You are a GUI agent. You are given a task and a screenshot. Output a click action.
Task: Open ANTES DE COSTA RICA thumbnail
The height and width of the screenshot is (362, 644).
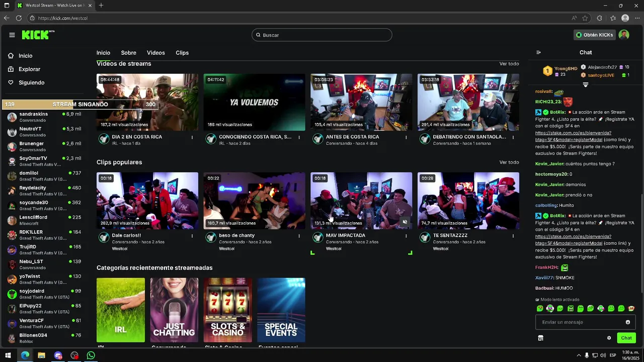point(361,102)
